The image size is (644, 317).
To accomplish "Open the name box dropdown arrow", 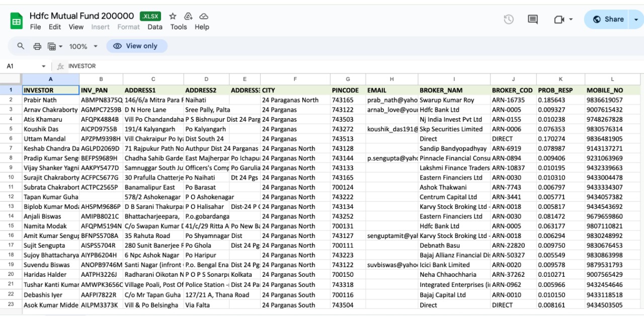I will tap(43, 66).
